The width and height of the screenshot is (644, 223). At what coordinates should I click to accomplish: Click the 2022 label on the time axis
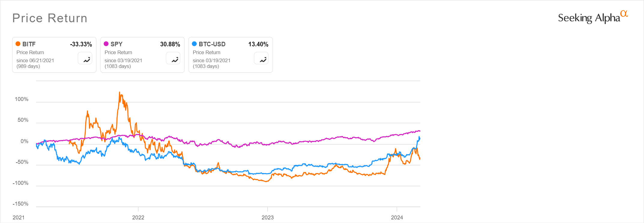coord(138,217)
